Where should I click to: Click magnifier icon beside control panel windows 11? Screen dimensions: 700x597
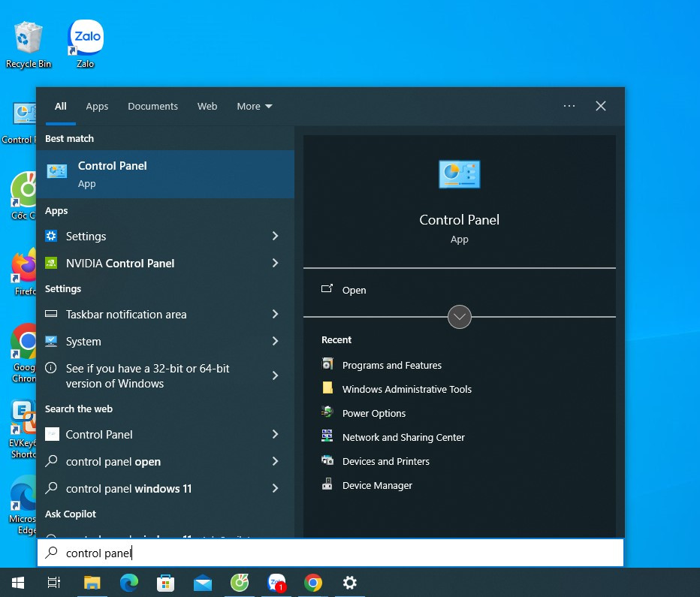pyautogui.click(x=51, y=487)
